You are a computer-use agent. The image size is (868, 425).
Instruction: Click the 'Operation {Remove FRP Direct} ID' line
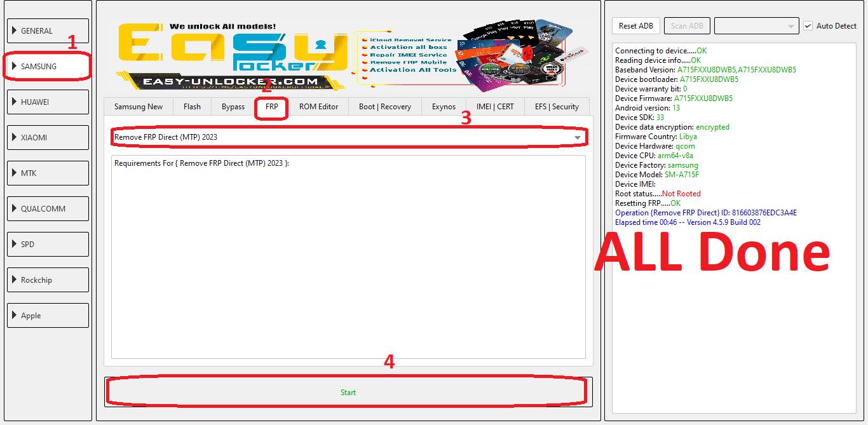tap(706, 213)
